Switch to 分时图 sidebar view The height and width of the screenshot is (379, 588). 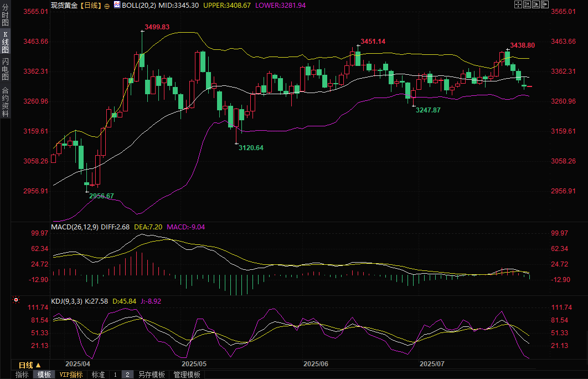(x=5, y=15)
